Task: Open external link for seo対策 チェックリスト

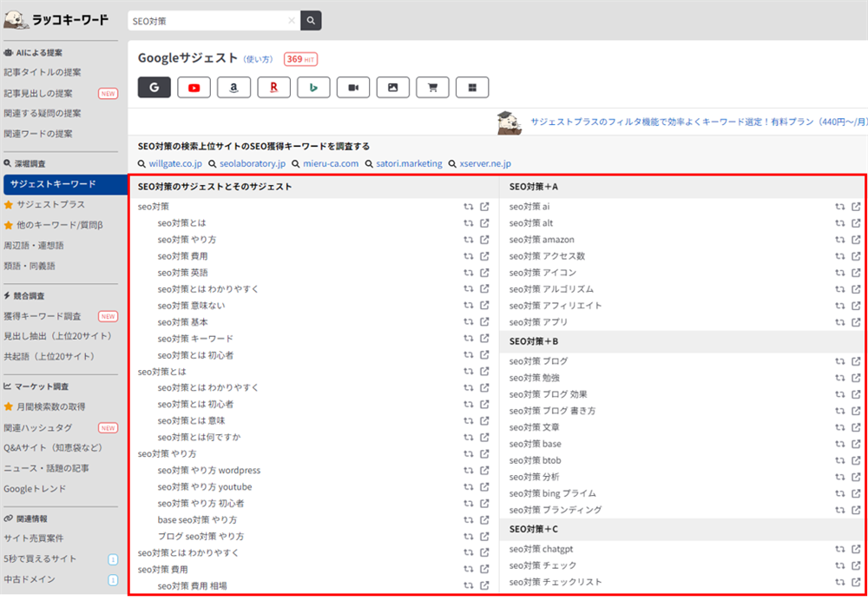Action: [856, 582]
